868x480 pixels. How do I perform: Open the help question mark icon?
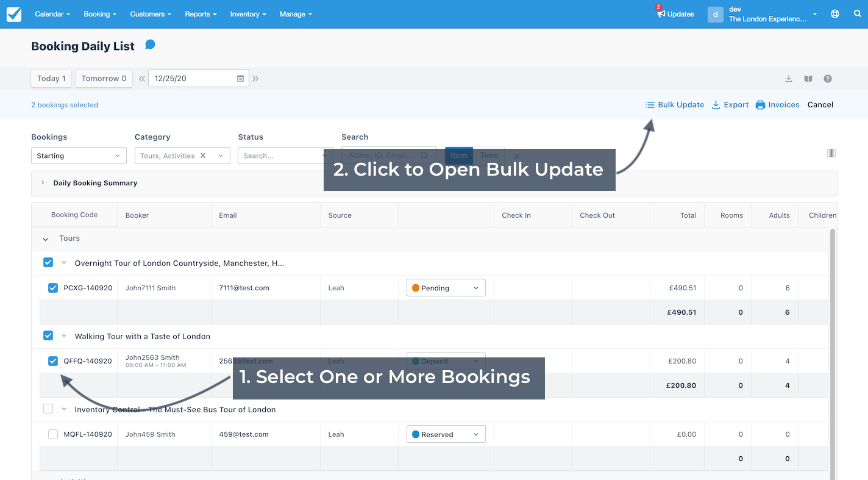pyautogui.click(x=828, y=79)
